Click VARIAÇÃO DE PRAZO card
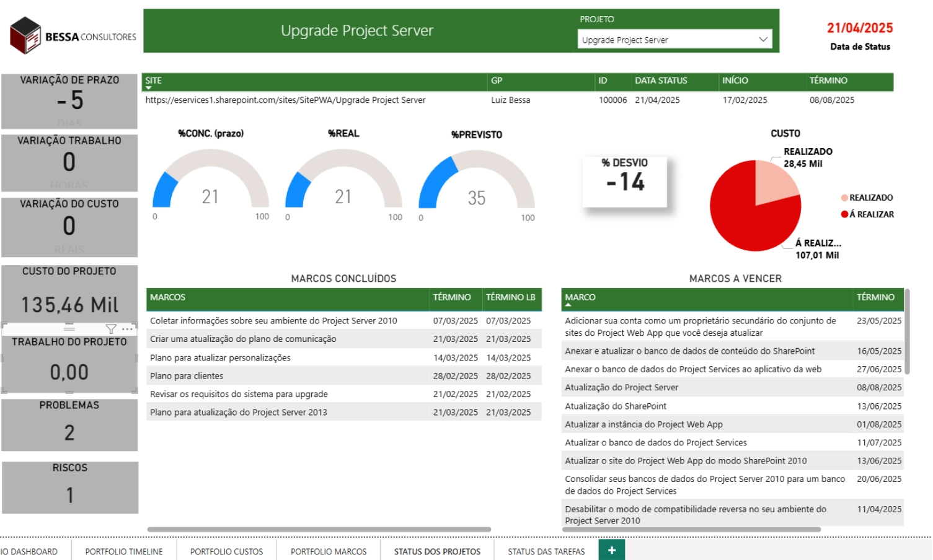The image size is (933, 560). tap(69, 101)
